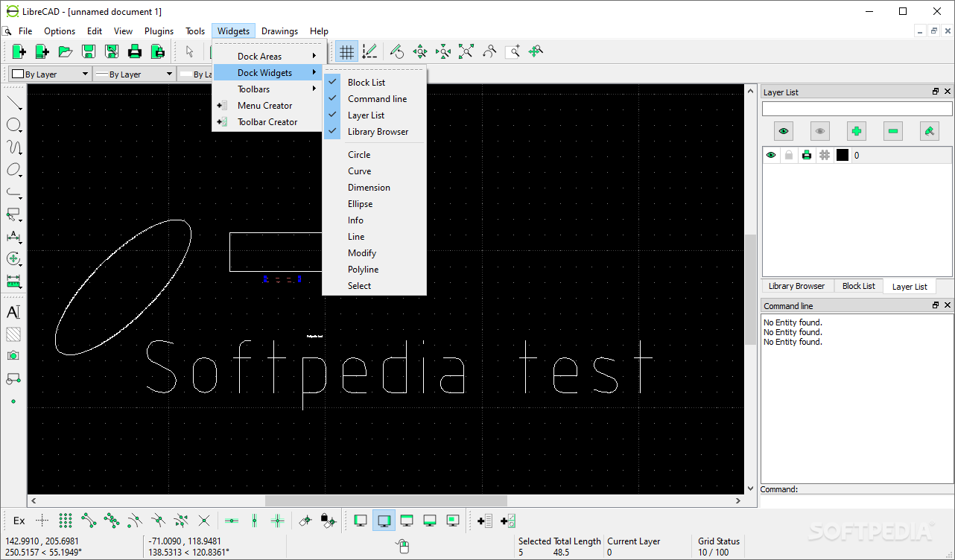Click the Save floppy disk icon

89,51
